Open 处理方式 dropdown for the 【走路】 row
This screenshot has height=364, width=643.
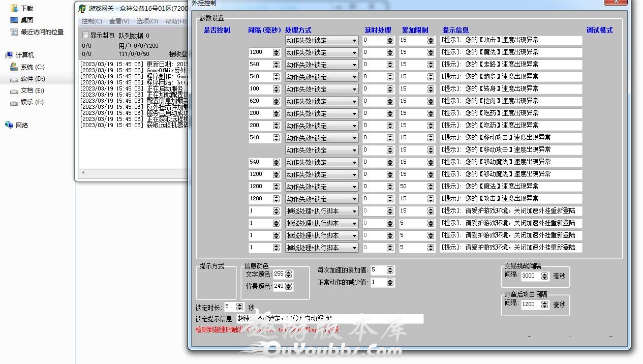click(354, 65)
